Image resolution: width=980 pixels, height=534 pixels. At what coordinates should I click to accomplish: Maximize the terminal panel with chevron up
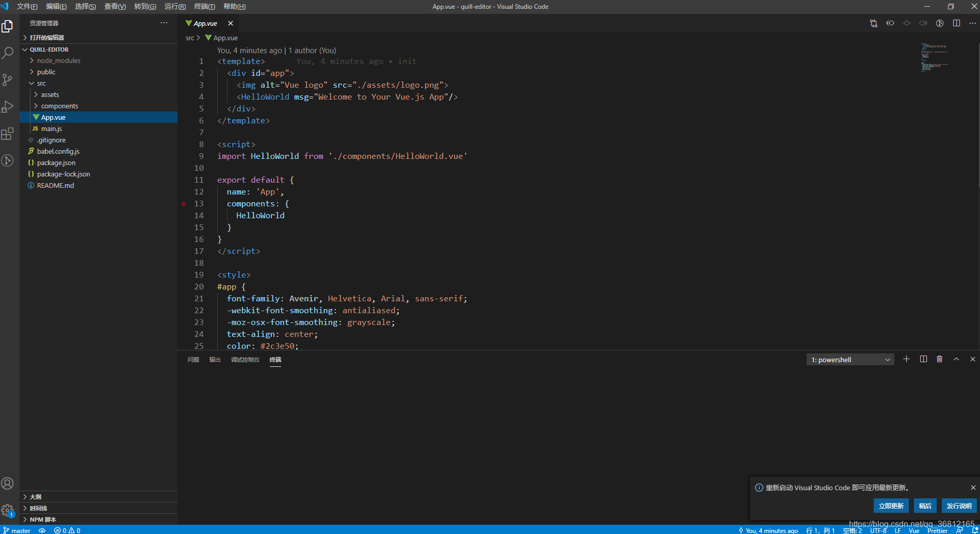coord(956,359)
